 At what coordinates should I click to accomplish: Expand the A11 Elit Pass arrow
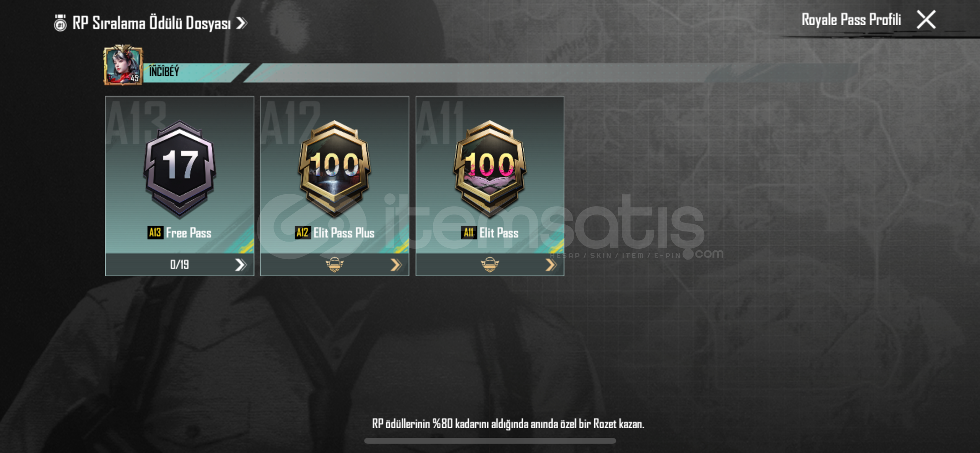point(551,265)
